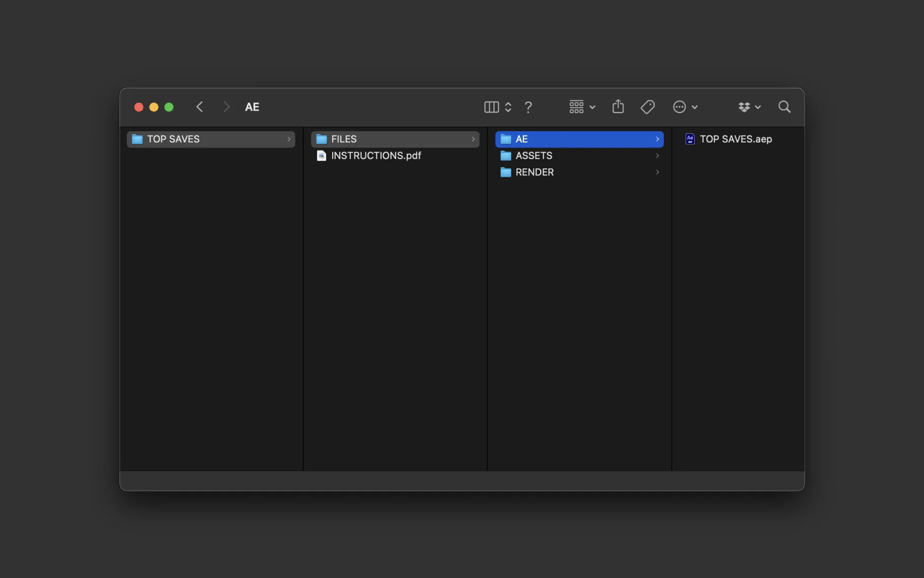924x578 pixels.
Task: Click the forward navigation arrow
Action: click(226, 107)
